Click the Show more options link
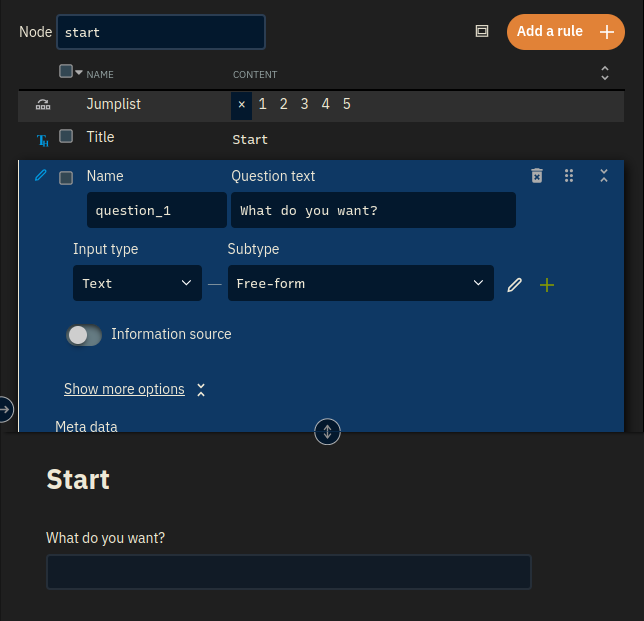The height and width of the screenshot is (621, 644). click(124, 389)
